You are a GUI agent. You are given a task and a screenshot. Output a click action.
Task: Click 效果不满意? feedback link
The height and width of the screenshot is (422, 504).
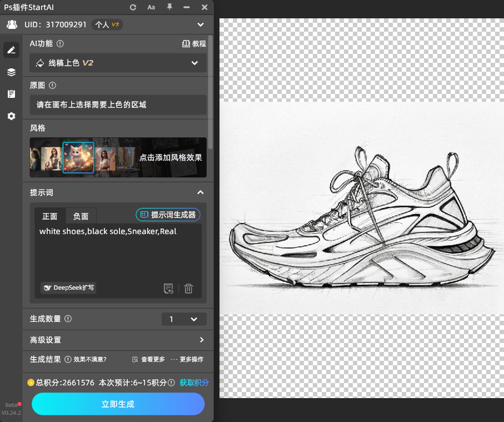pos(90,359)
